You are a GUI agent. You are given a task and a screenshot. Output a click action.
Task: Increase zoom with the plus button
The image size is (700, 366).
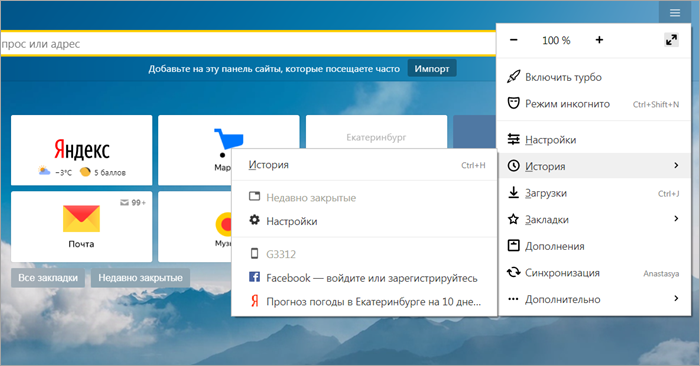tap(599, 40)
